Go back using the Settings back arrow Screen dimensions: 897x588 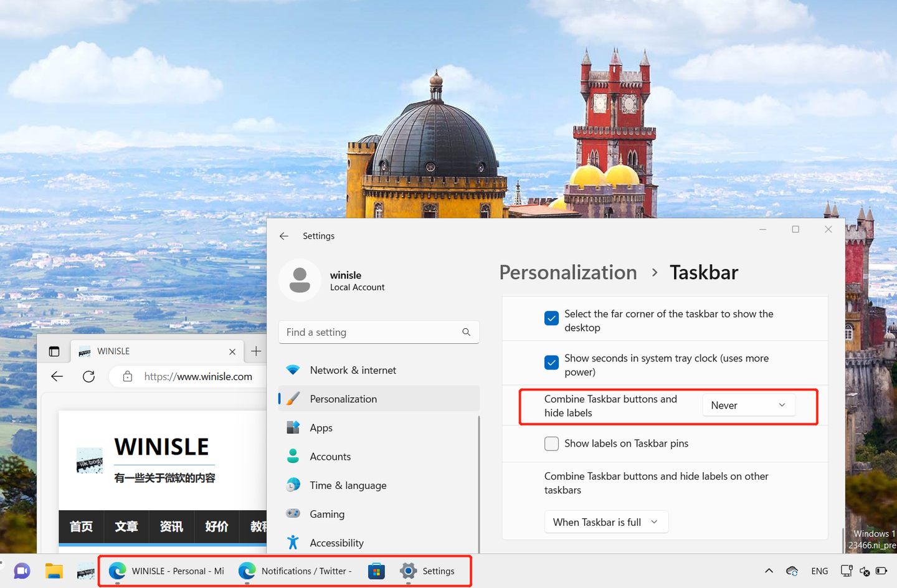[x=284, y=235]
